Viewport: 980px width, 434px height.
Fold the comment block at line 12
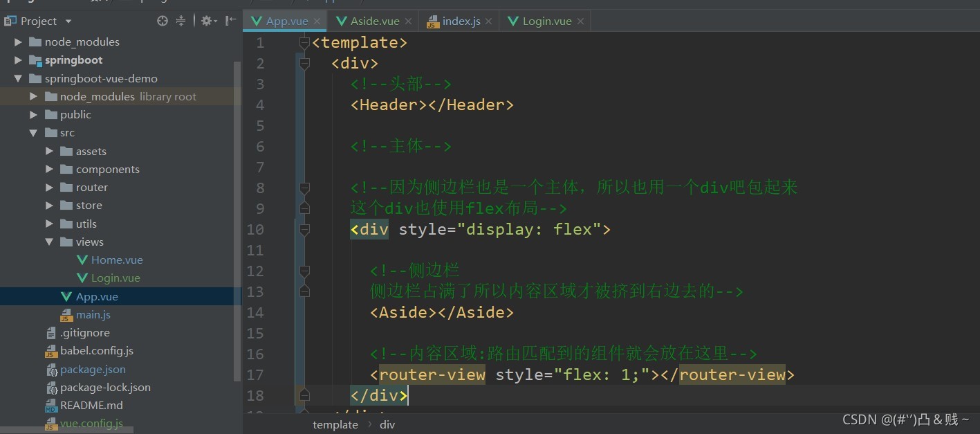pos(304,271)
